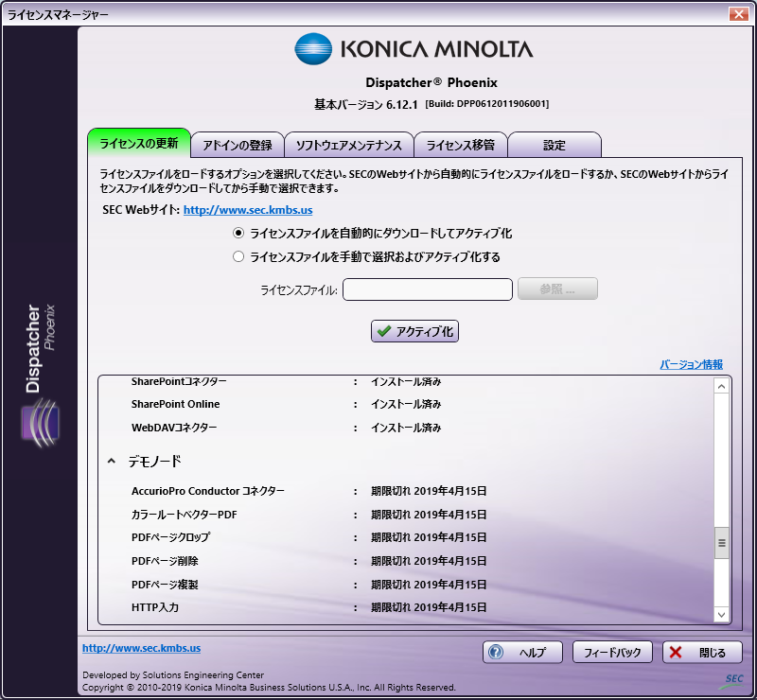
Task: Click the 基本バージョン 6.12.1 text
Action: [x=365, y=104]
